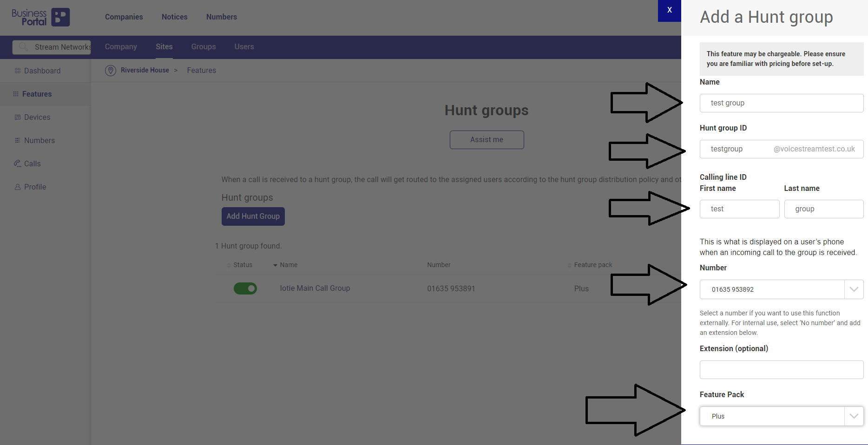868x445 pixels.
Task: Open Calls using the phone icon
Action: [x=17, y=164]
